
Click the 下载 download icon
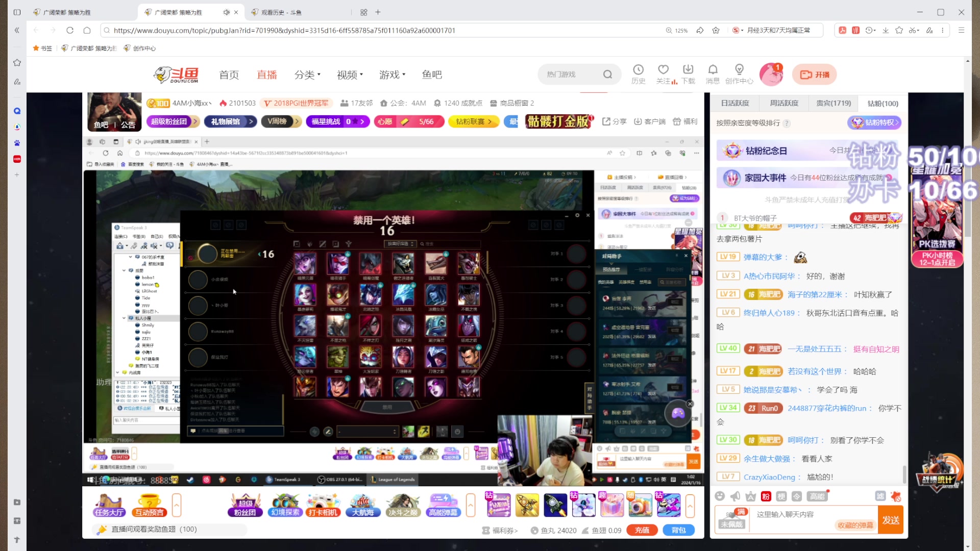point(688,74)
